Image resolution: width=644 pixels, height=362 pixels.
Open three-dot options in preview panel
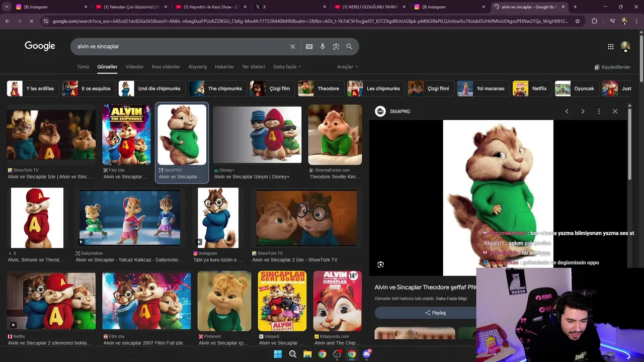point(599,111)
